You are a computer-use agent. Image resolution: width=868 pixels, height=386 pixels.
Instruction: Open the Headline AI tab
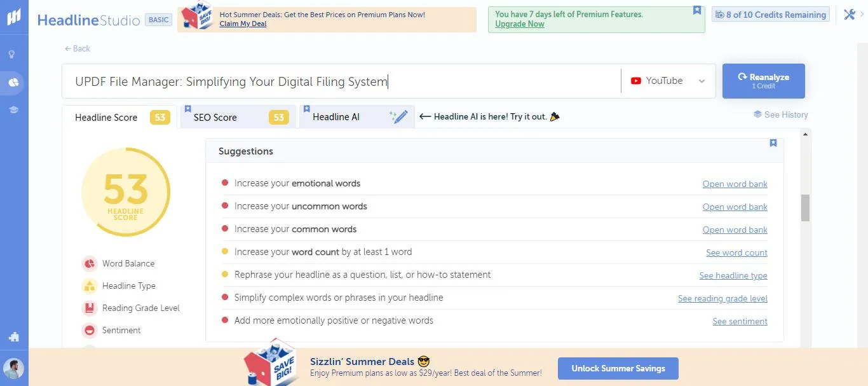click(x=337, y=117)
